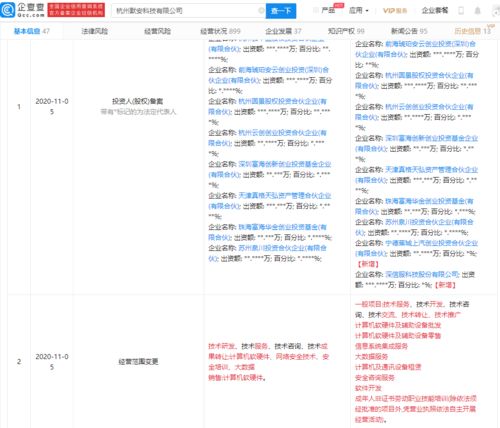The image size is (500, 428).
Task: Click the row number 2 cell
Action: click(x=19, y=362)
